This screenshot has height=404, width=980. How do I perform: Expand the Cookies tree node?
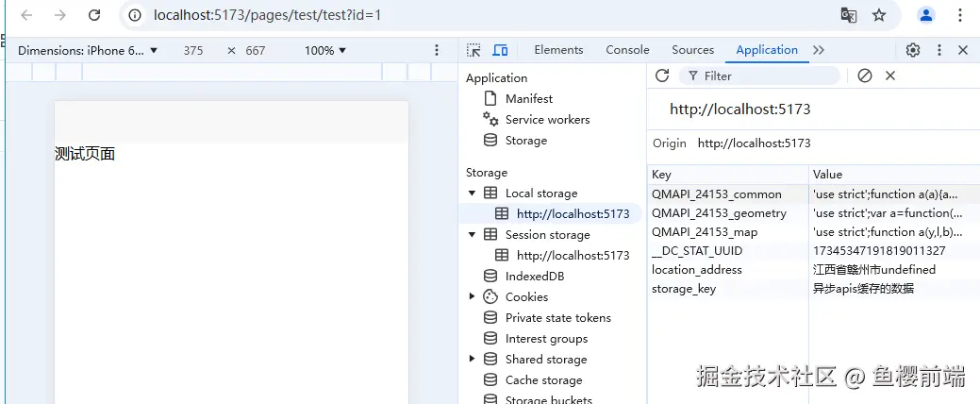click(x=473, y=297)
